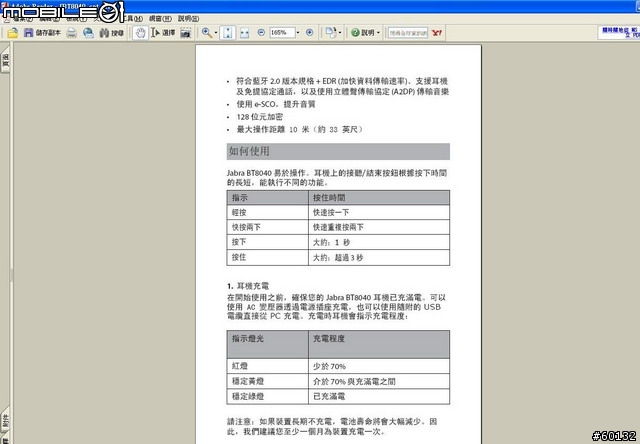Choose the Snapshot camera tool
Screen dimensions: 640x444
click(x=186, y=33)
